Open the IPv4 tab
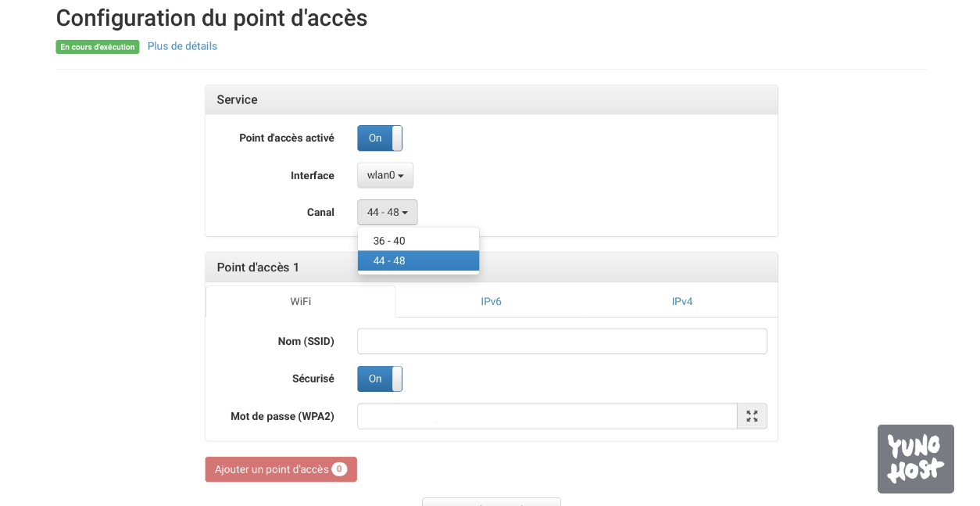This screenshot has width=980, height=506. [681, 302]
